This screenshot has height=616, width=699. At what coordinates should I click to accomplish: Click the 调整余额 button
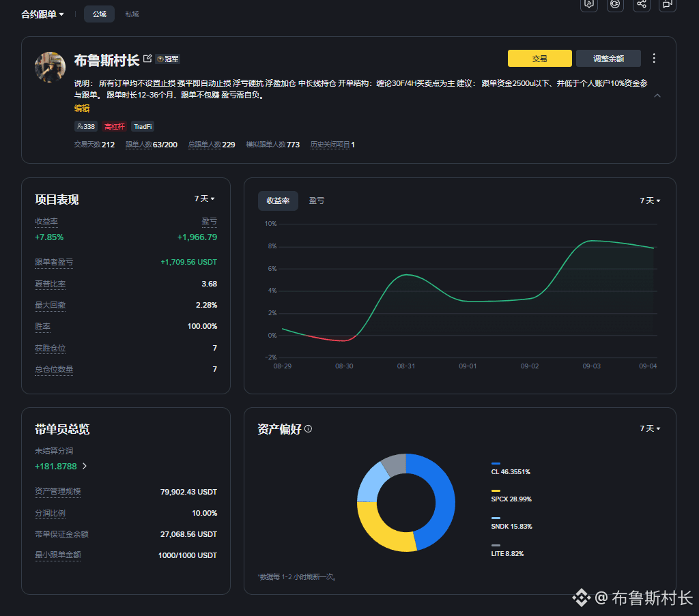608,59
